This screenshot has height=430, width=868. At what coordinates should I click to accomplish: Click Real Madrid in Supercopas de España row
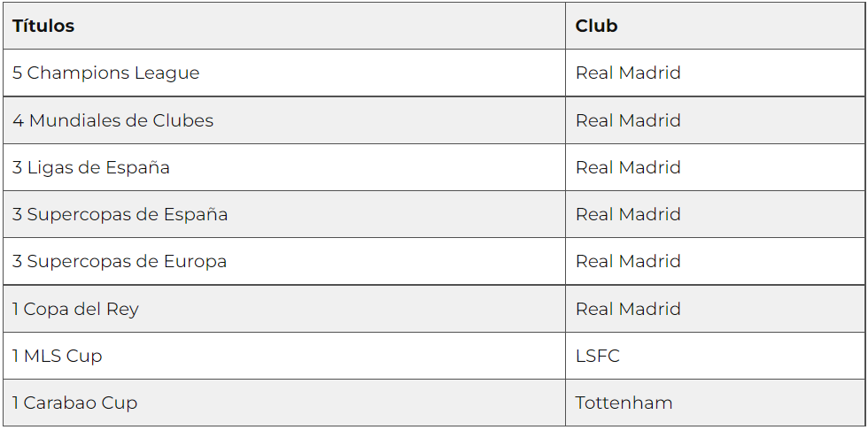point(628,214)
